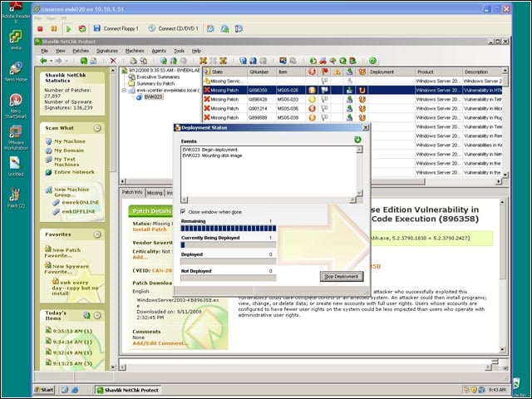Select the EWK023 tree node
The width and height of the screenshot is (532, 399).
150,97
